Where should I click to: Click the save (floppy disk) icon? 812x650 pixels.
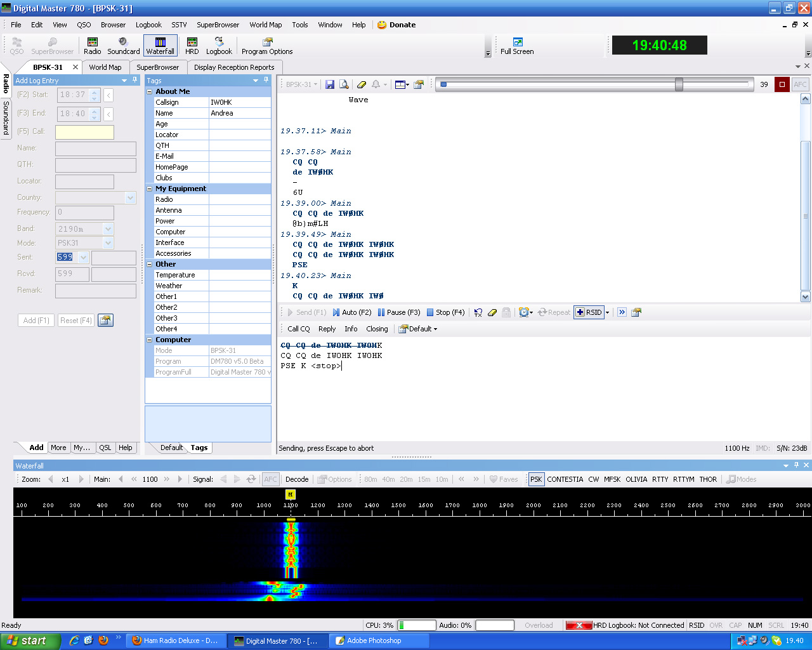(330, 84)
